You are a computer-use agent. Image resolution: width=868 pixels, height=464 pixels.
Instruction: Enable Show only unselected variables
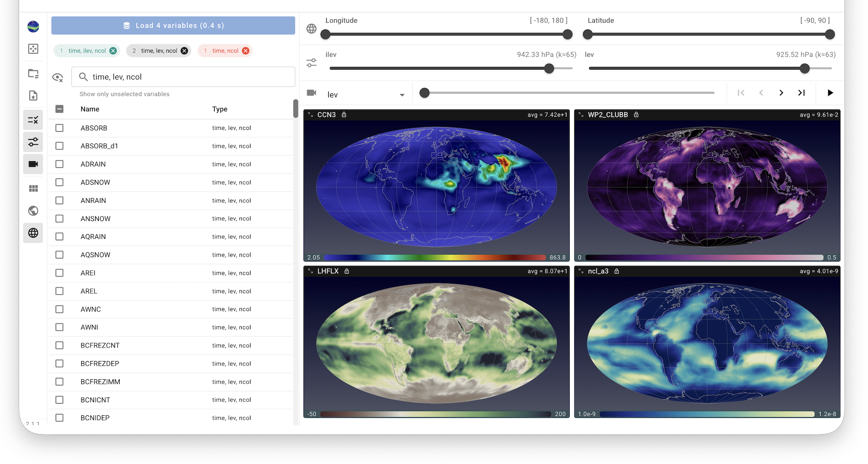[124, 94]
